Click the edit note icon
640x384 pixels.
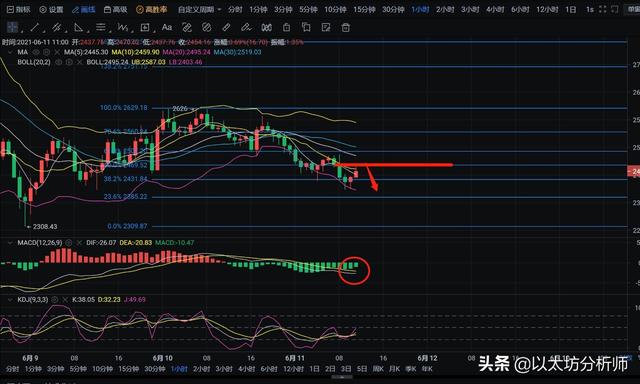[x=326, y=27]
